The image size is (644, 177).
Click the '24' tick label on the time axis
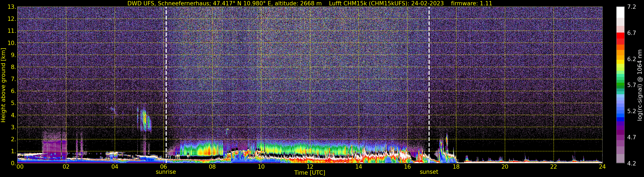[602, 167]
